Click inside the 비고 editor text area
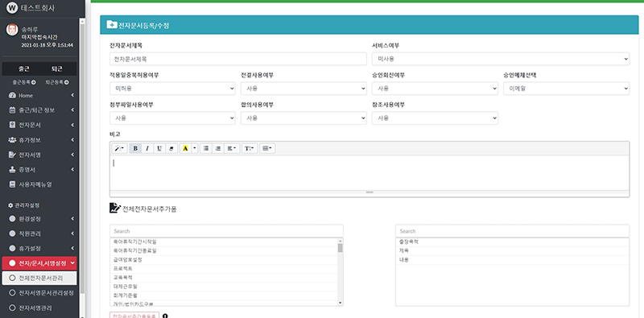Screen dimensions: 644x318 point(369,172)
